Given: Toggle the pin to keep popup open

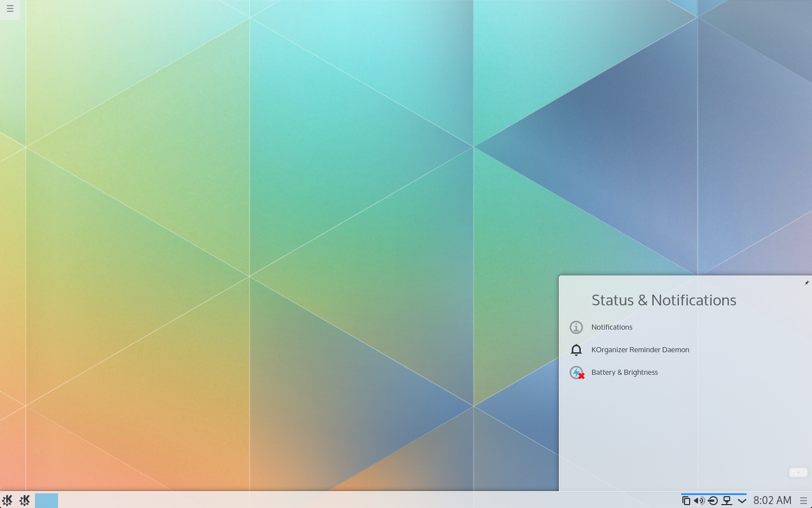Looking at the screenshot, I should click(x=806, y=283).
